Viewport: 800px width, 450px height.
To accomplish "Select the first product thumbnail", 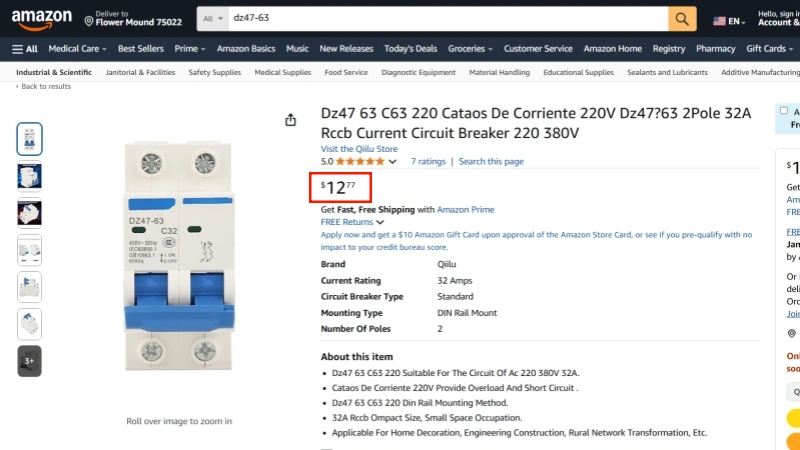I will tap(30, 139).
